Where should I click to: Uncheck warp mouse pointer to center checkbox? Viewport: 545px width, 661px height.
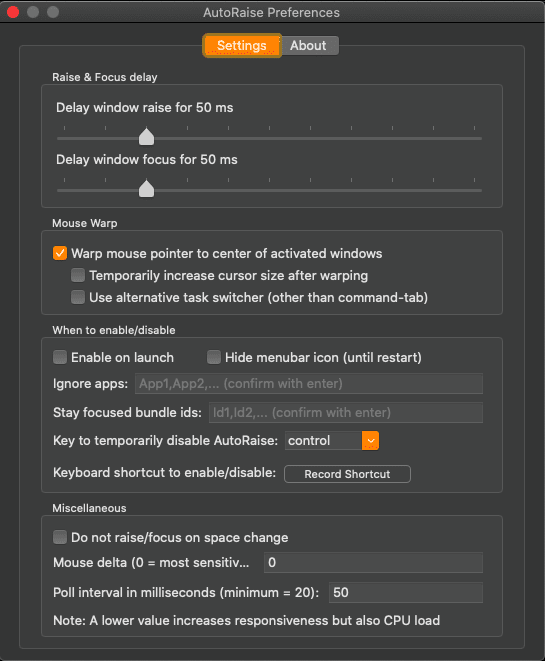(60, 253)
